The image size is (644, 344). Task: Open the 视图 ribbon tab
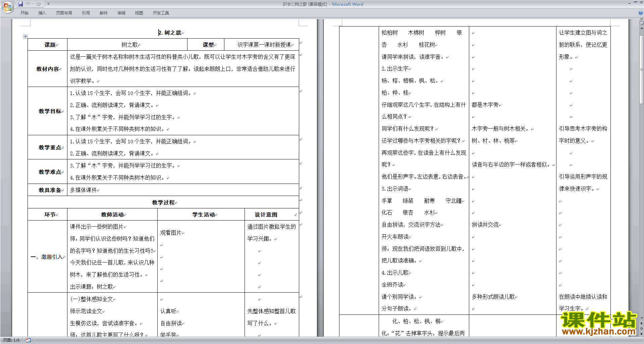click(x=139, y=13)
